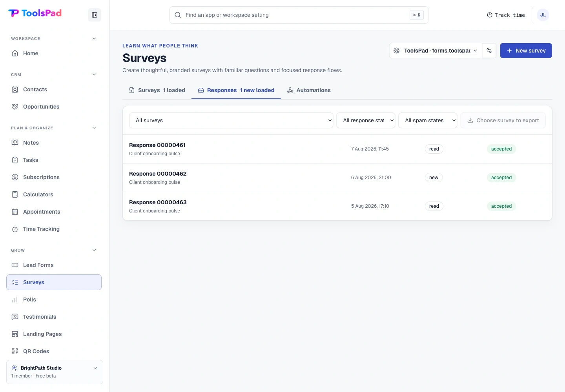This screenshot has width=565, height=392.
Task: Click the clock icon beside Track time
Action: [490, 15]
